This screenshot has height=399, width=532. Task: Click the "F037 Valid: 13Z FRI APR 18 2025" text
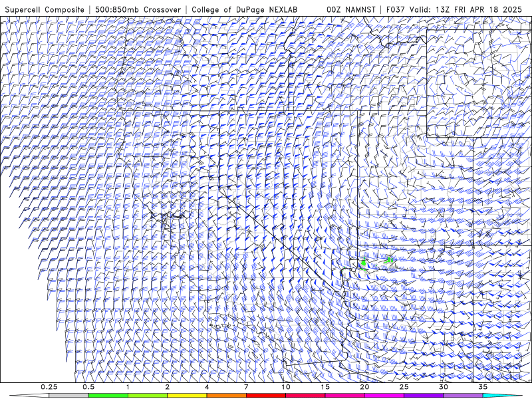point(454,10)
